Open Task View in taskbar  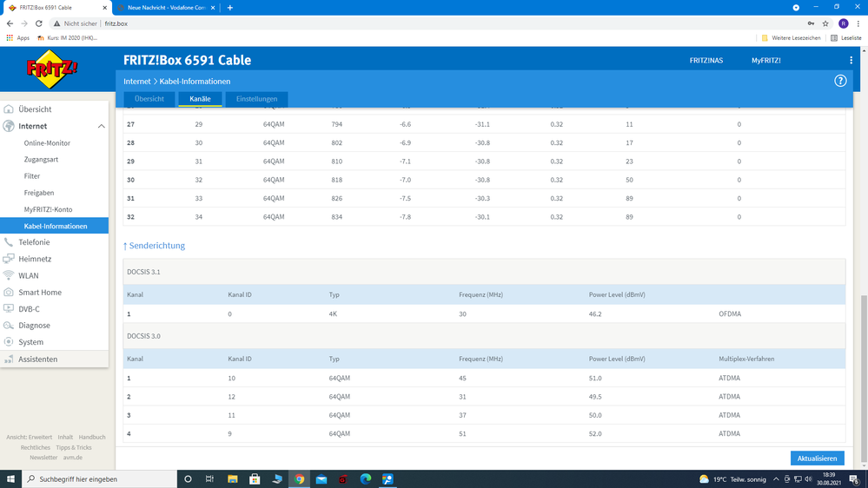click(209, 479)
